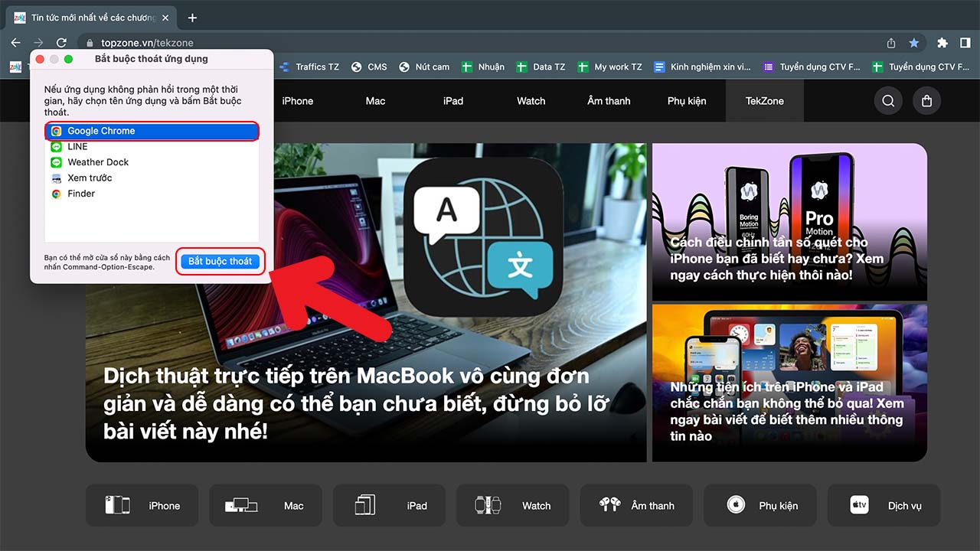This screenshot has width=980, height=551.
Task: Click Watch in the site navigation menu
Action: tap(531, 101)
